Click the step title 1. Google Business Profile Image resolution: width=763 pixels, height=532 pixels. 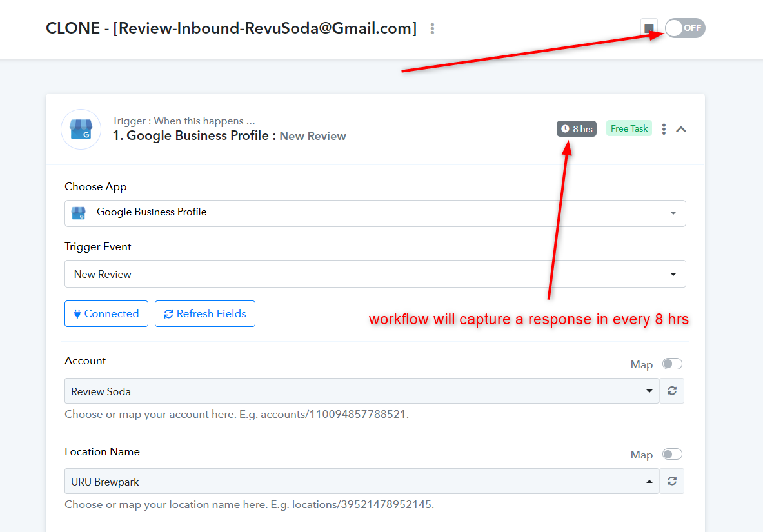tap(194, 136)
